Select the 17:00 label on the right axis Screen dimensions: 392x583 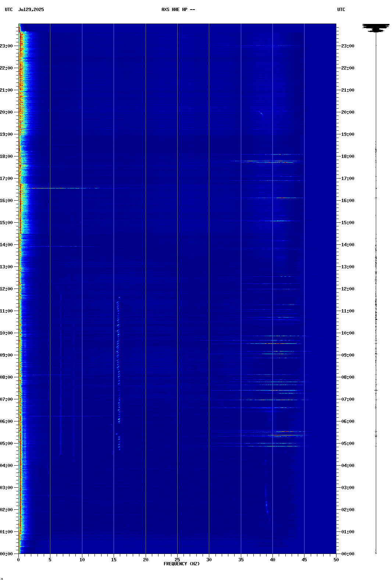coord(348,179)
